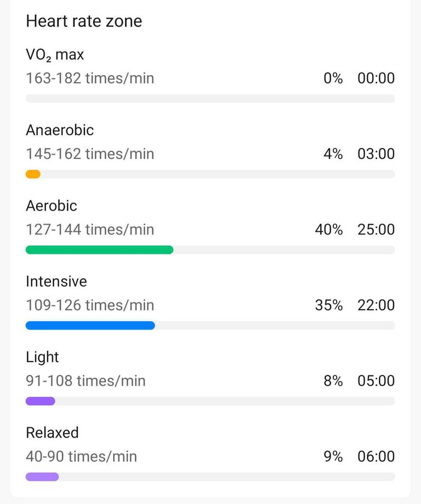Image resolution: width=421 pixels, height=504 pixels.
Task: Click the Anaerobic 03:00 duration
Action: pos(376,154)
